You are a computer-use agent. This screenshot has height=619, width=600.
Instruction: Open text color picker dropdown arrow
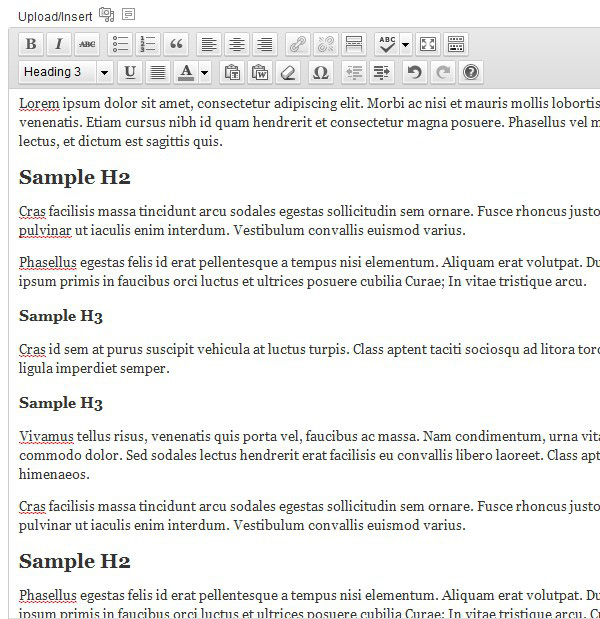205,72
